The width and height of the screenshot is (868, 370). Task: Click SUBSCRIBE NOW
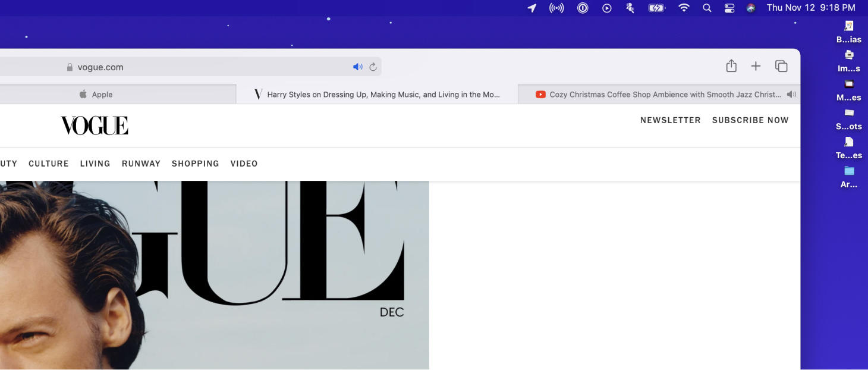coord(750,120)
